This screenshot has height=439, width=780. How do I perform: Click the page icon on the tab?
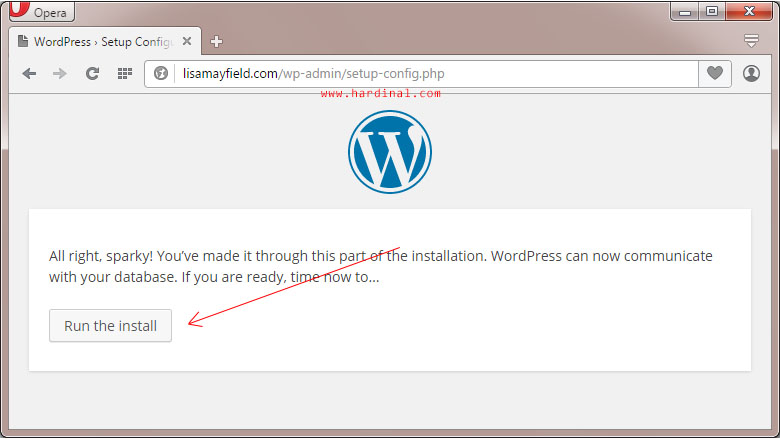[23, 41]
